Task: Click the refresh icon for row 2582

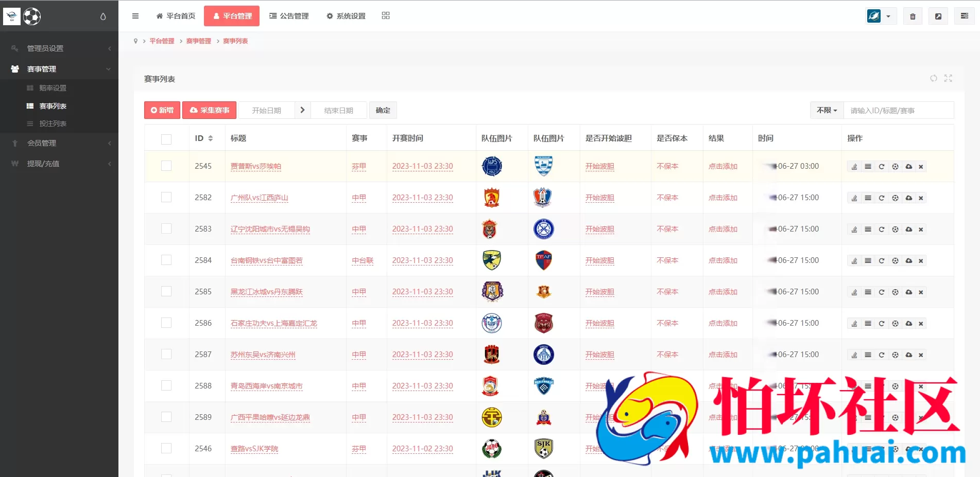Action: pos(882,198)
